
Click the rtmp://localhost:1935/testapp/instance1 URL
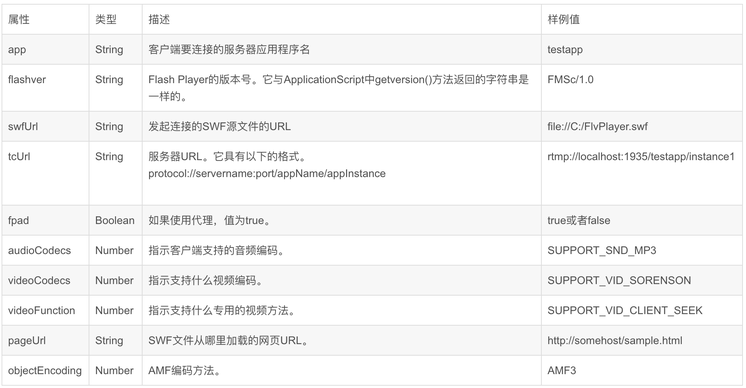[x=641, y=156]
